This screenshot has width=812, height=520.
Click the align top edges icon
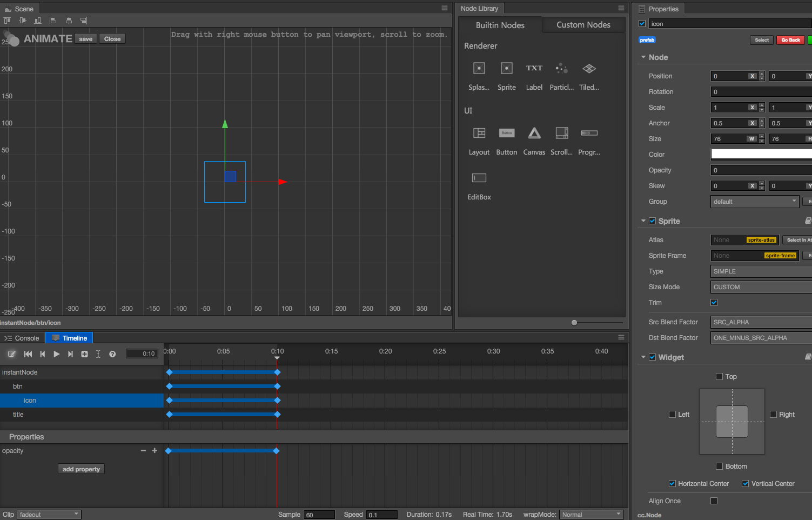[x=7, y=21]
